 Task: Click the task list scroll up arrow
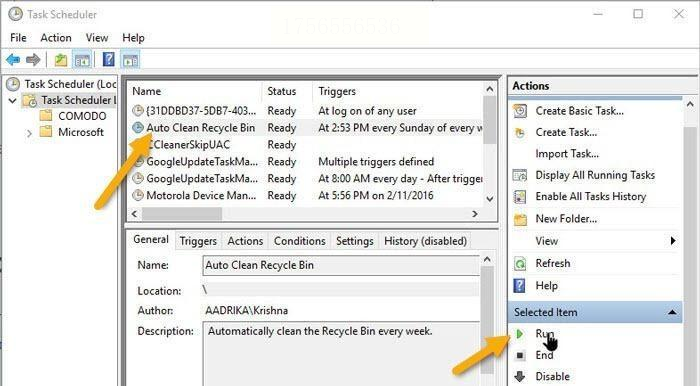(x=490, y=89)
